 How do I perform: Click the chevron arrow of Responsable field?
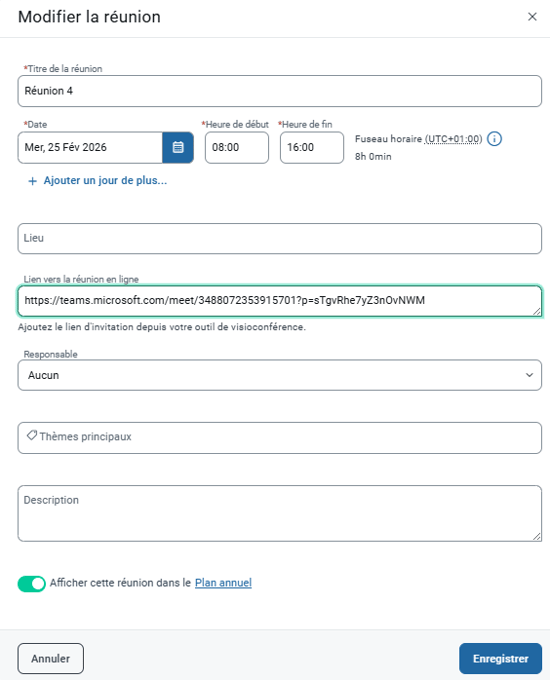point(529,375)
